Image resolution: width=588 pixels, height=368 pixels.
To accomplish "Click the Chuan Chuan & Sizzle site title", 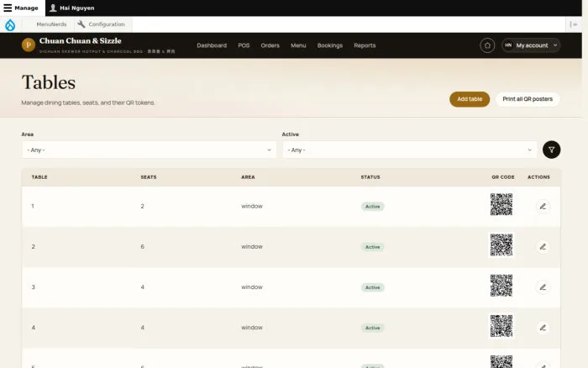I will 81,41.
